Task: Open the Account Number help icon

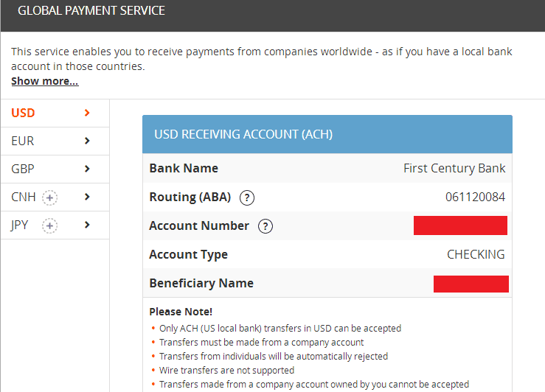Action: point(265,226)
